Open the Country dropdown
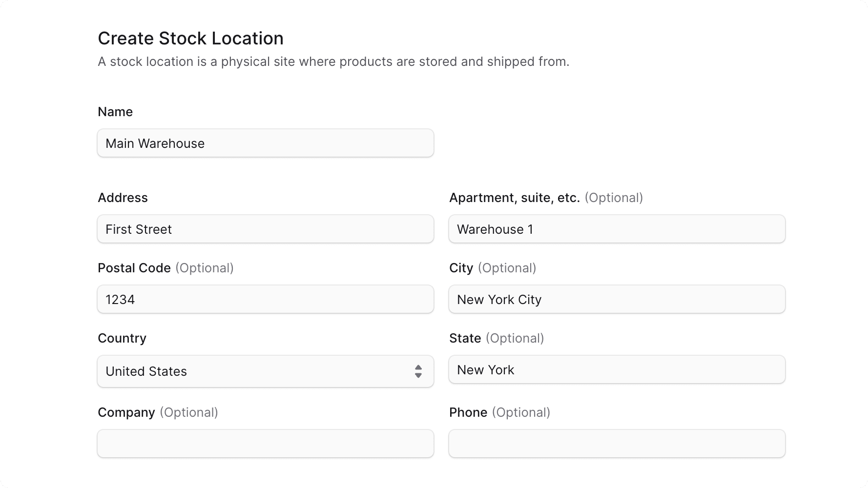The width and height of the screenshot is (868, 488). coord(266,371)
